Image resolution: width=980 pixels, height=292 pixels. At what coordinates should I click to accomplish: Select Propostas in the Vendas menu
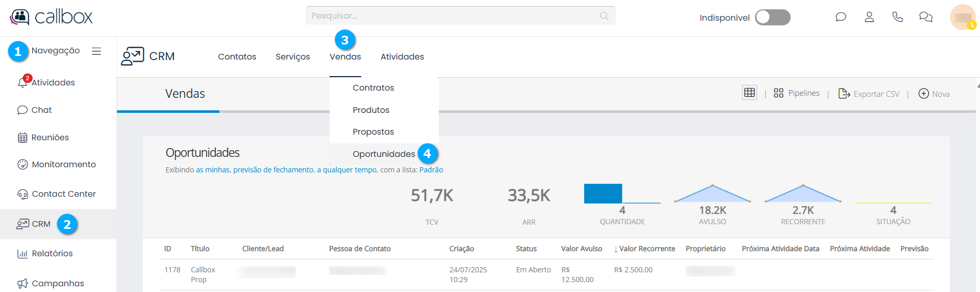[373, 132]
